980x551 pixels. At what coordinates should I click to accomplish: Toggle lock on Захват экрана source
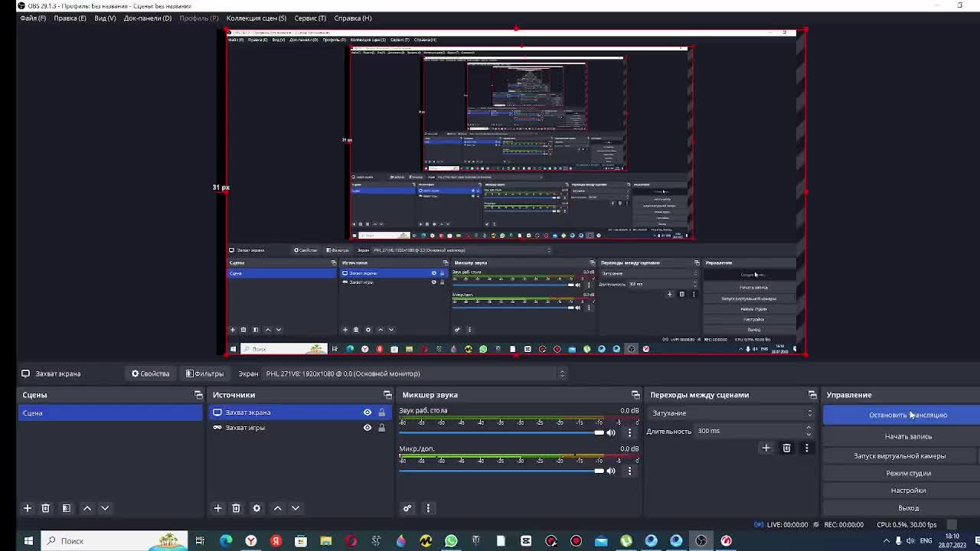point(381,412)
